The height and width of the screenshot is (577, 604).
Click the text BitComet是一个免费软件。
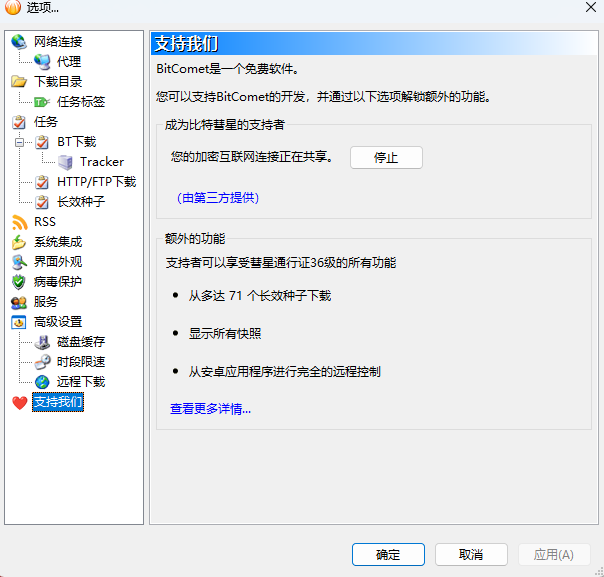pos(227,69)
